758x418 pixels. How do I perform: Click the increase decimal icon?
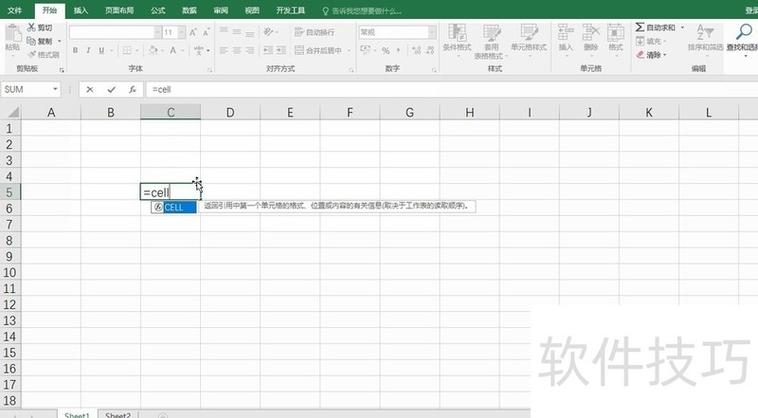[x=416, y=50]
